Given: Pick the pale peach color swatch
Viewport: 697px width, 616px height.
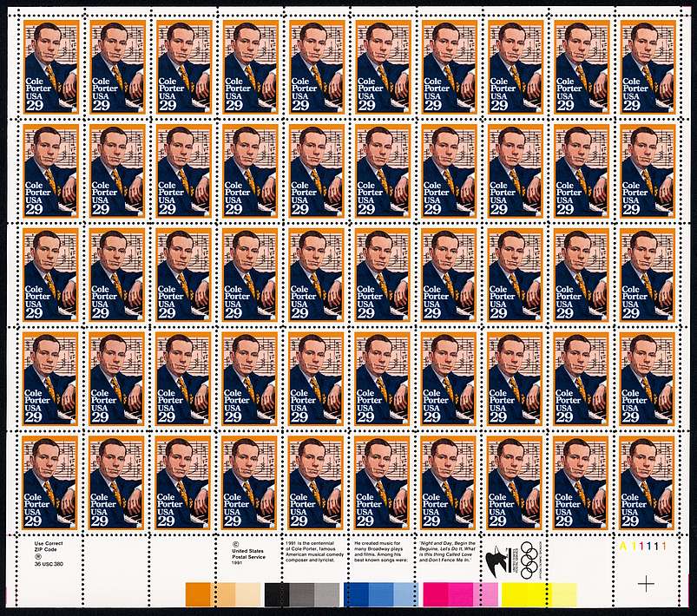Looking at the screenshot, I should [248, 594].
